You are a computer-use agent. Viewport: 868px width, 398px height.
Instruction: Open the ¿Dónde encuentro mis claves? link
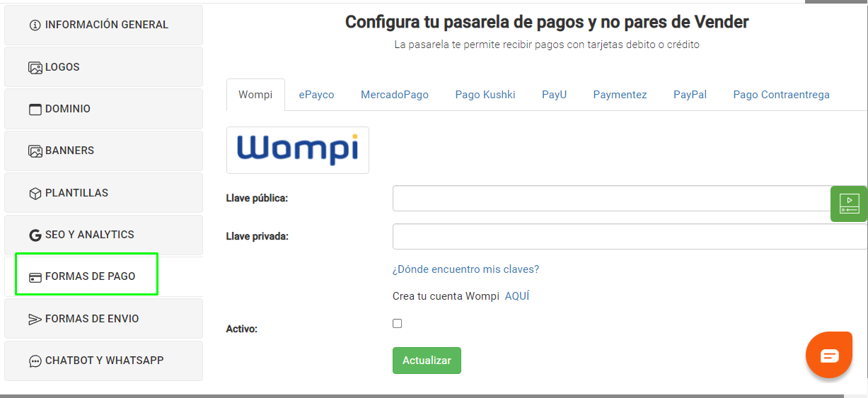465,269
